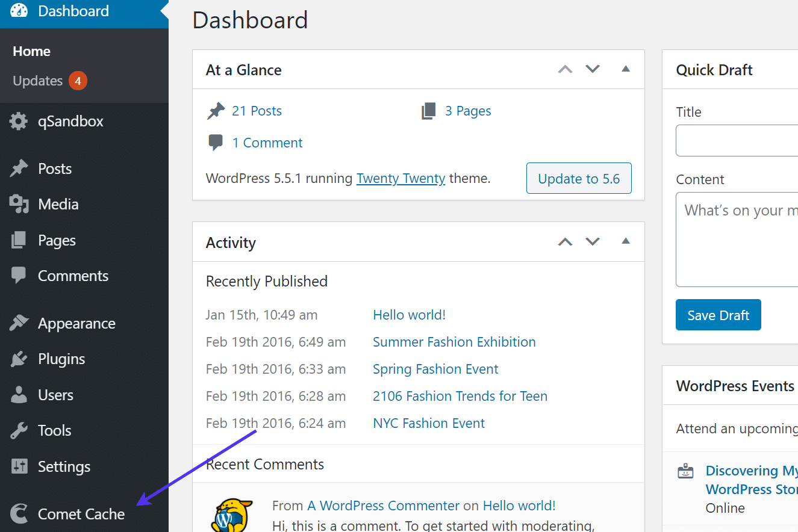Image resolution: width=798 pixels, height=532 pixels.
Task: Click the Comet Cache logo icon
Action: [19, 515]
